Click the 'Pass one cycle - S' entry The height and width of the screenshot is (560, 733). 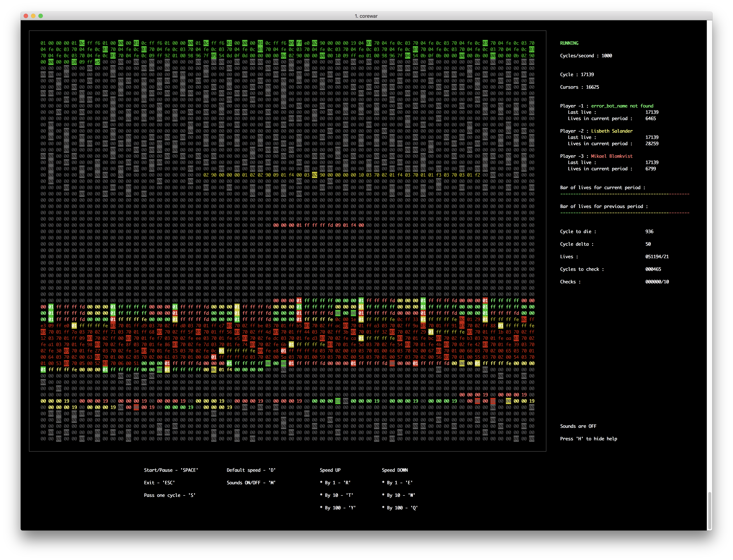[170, 495]
